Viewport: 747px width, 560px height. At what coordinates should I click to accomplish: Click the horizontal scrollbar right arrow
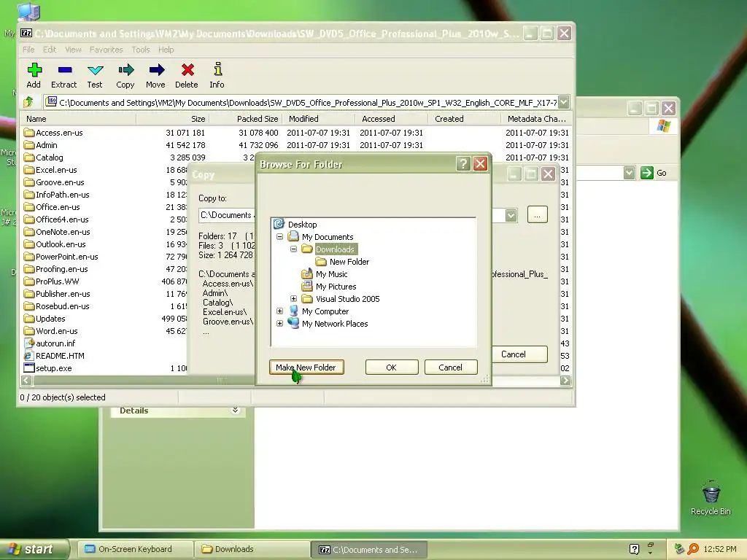click(x=565, y=380)
